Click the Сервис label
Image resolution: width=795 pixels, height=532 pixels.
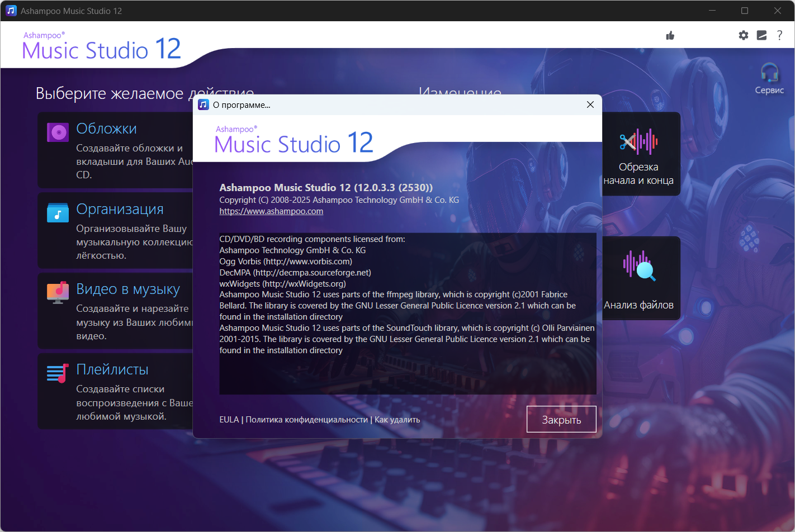[770, 90]
